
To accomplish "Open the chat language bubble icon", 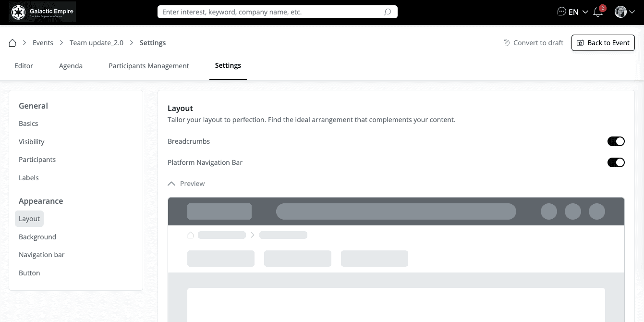I will pos(561,12).
